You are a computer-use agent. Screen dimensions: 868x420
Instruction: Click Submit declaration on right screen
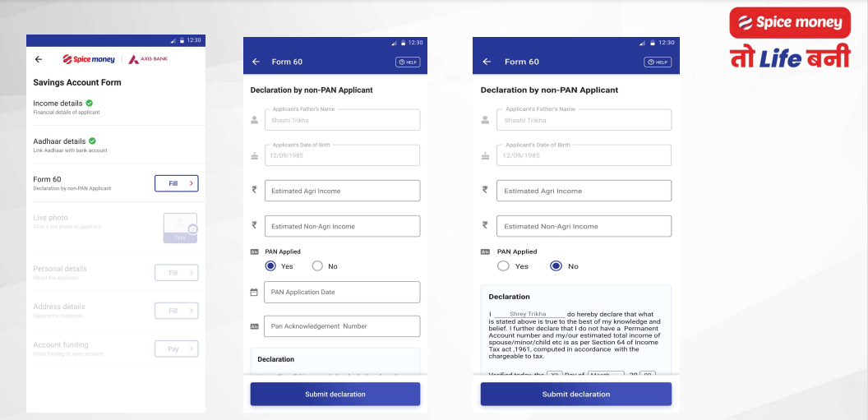tap(575, 394)
